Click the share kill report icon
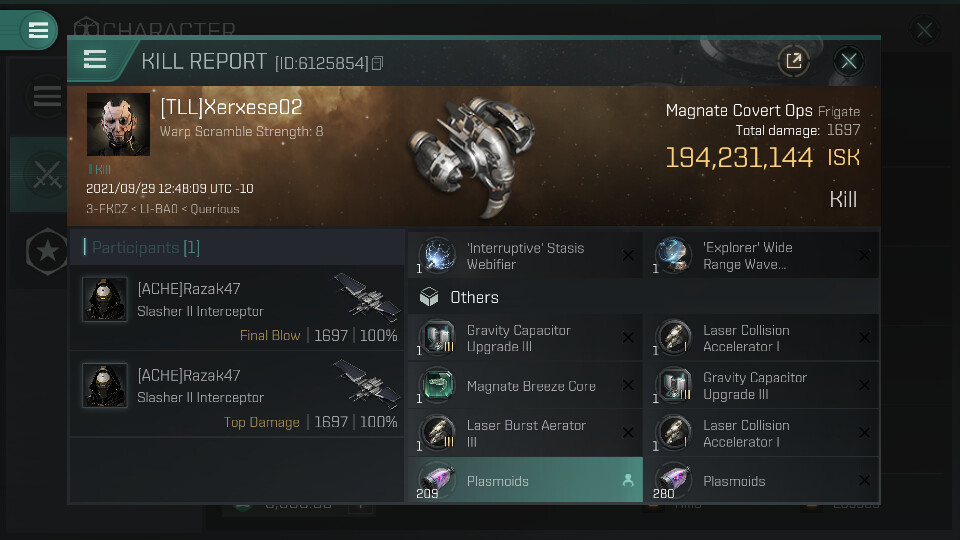 793,61
